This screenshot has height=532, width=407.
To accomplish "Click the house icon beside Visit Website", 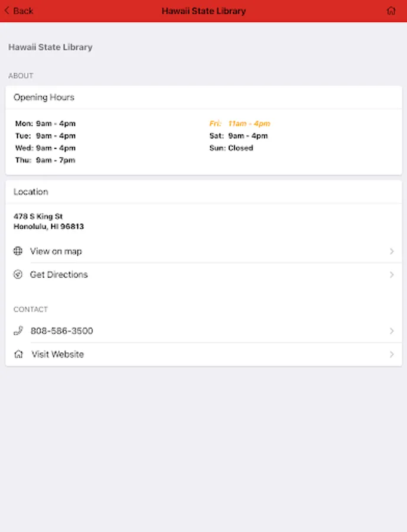I will click(18, 355).
